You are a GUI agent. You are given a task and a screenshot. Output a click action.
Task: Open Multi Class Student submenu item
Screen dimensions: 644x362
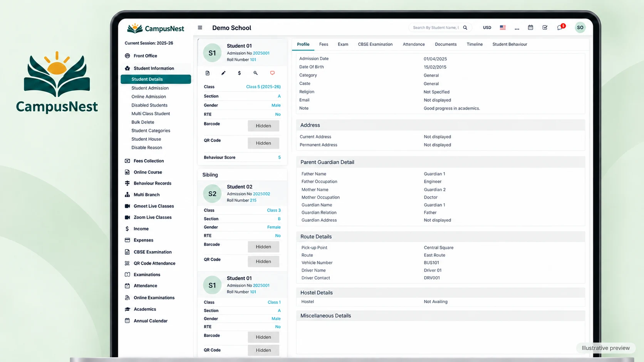[151, 113]
